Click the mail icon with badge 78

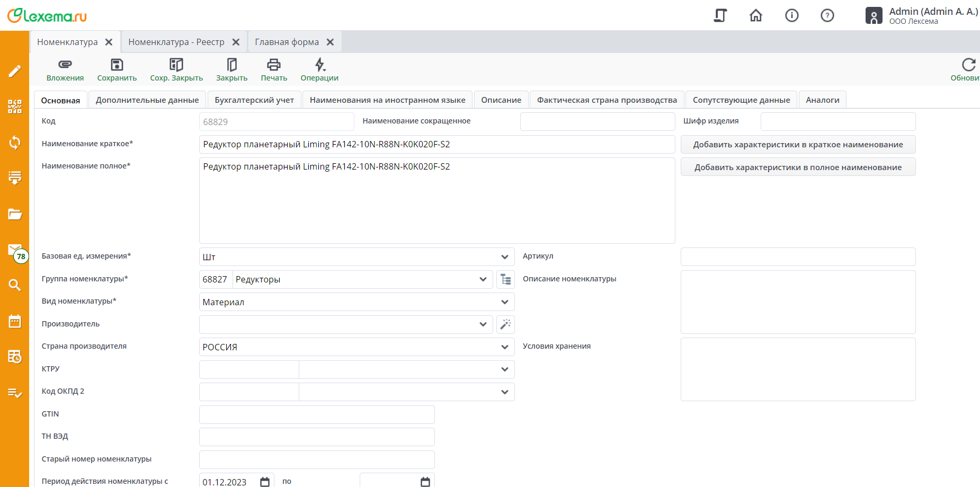pos(15,250)
